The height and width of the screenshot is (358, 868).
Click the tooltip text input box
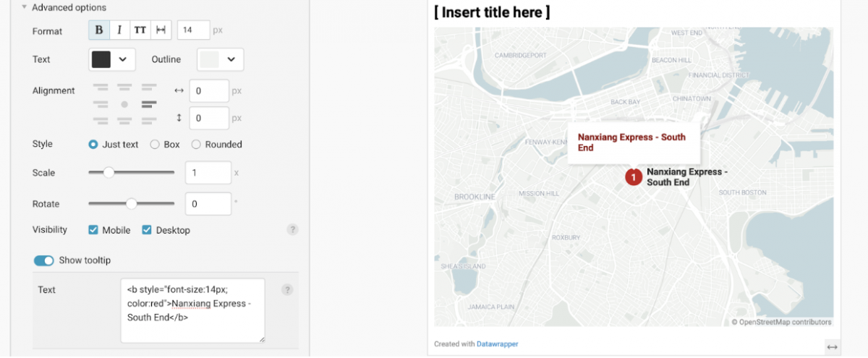click(192, 310)
